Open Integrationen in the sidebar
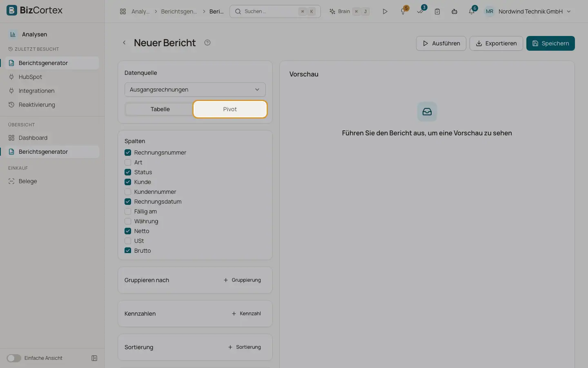The image size is (588, 368). click(52, 91)
